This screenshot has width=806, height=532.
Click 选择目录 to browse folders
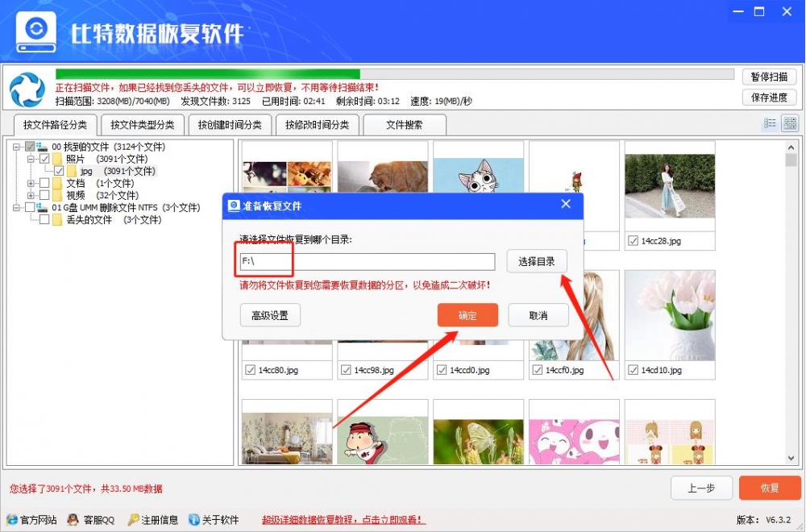(537, 262)
